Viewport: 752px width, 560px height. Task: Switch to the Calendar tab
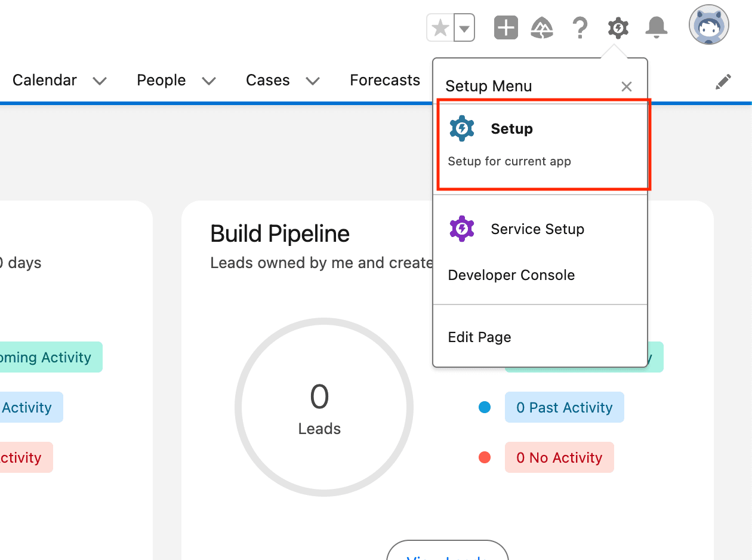45,80
